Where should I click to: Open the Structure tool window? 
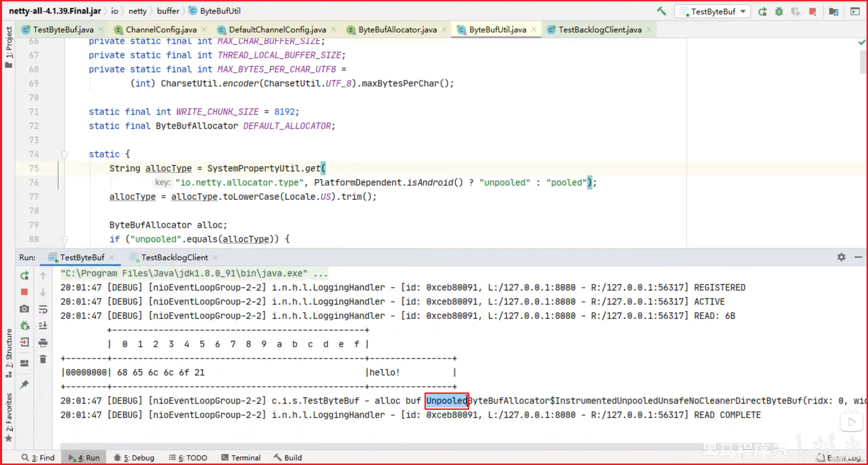click(x=9, y=353)
